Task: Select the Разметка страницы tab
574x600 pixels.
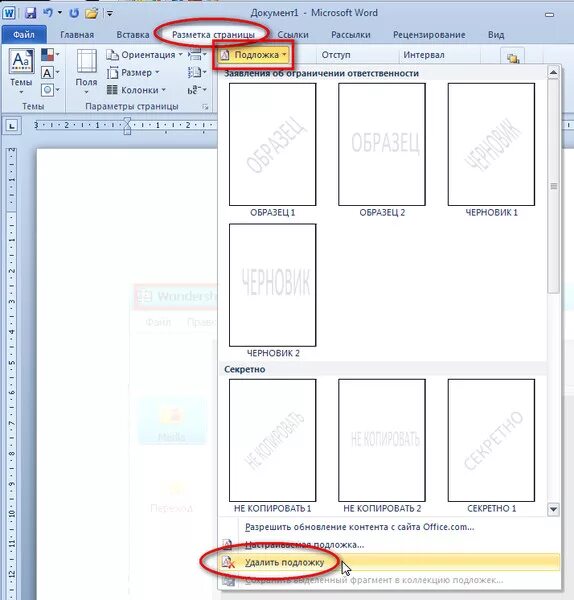Action: [213, 35]
